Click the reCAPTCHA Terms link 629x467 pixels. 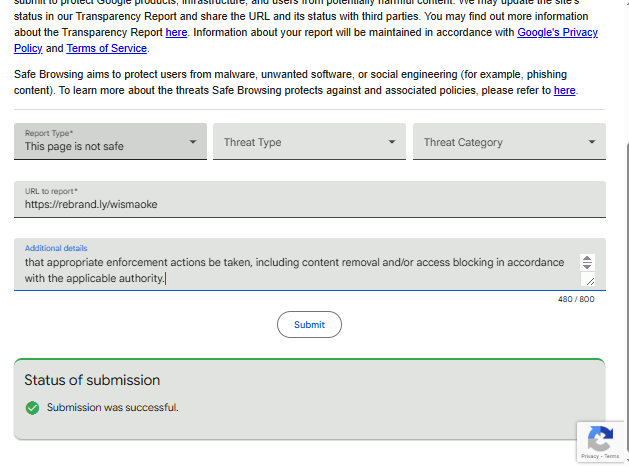(x=612, y=456)
